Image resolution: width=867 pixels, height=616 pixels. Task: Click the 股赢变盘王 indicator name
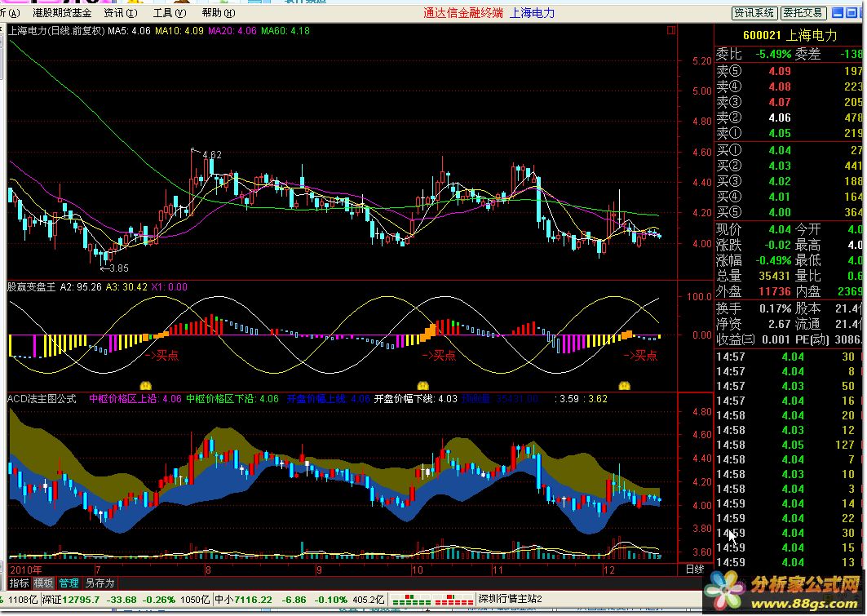[32, 287]
